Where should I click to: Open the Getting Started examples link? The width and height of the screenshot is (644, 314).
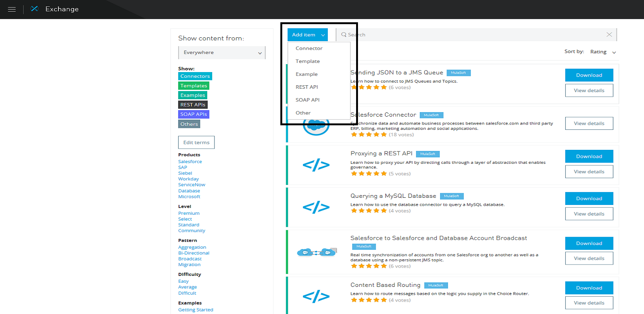point(196,310)
